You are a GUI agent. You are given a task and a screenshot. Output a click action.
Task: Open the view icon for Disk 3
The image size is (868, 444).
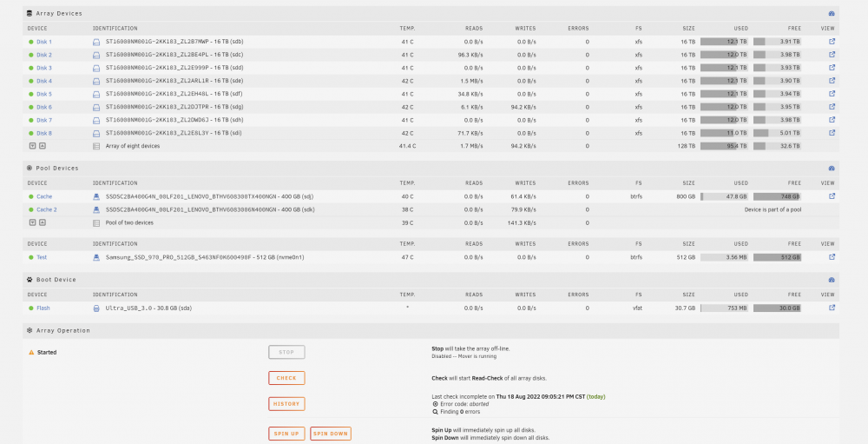tap(832, 68)
